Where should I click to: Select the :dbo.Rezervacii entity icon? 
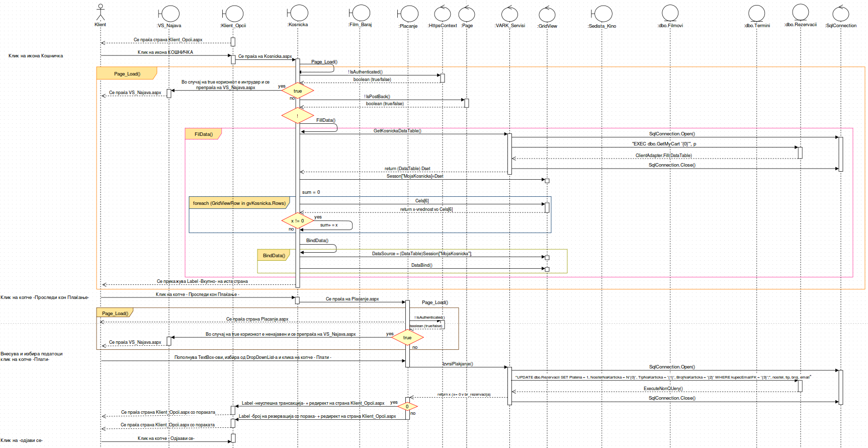[x=801, y=12]
